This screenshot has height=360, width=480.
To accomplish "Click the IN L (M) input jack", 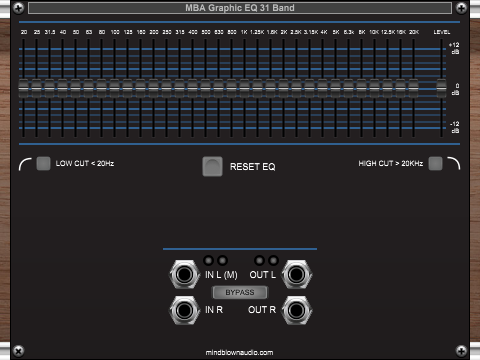I will click(x=184, y=275).
